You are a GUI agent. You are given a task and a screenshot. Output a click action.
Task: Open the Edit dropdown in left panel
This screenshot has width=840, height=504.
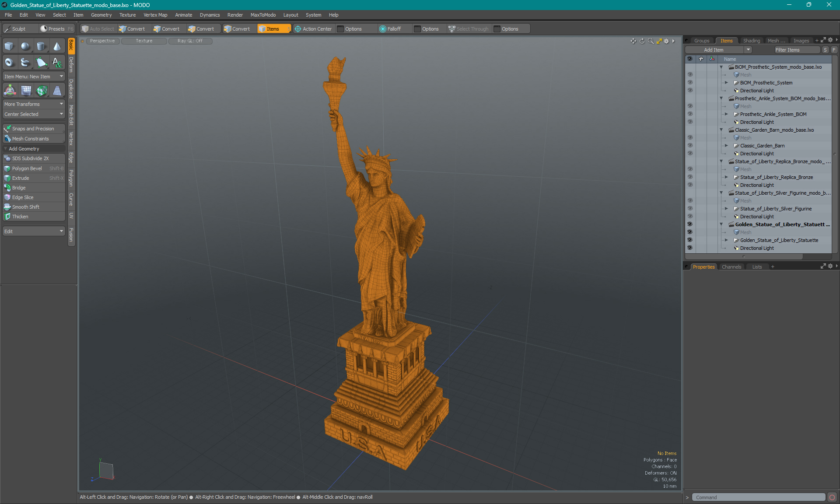pyautogui.click(x=34, y=231)
